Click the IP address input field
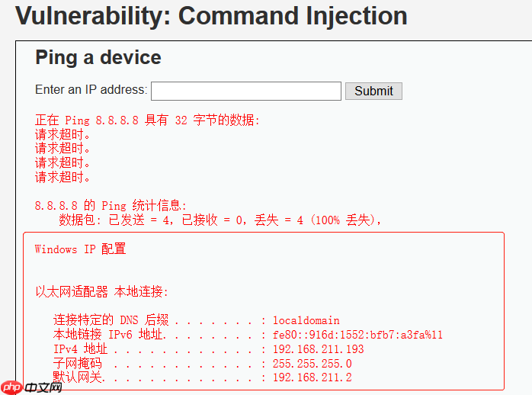The image size is (532, 395). (x=245, y=91)
